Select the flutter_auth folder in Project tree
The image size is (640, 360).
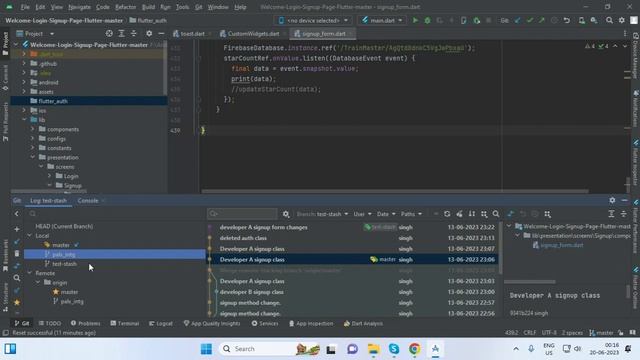pos(89,101)
